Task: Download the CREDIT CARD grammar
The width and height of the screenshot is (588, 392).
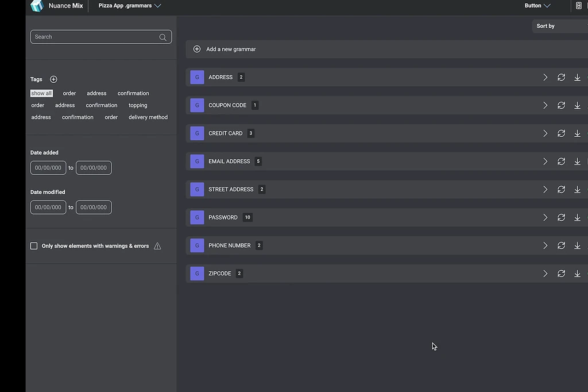Action: [x=577, y=133]
